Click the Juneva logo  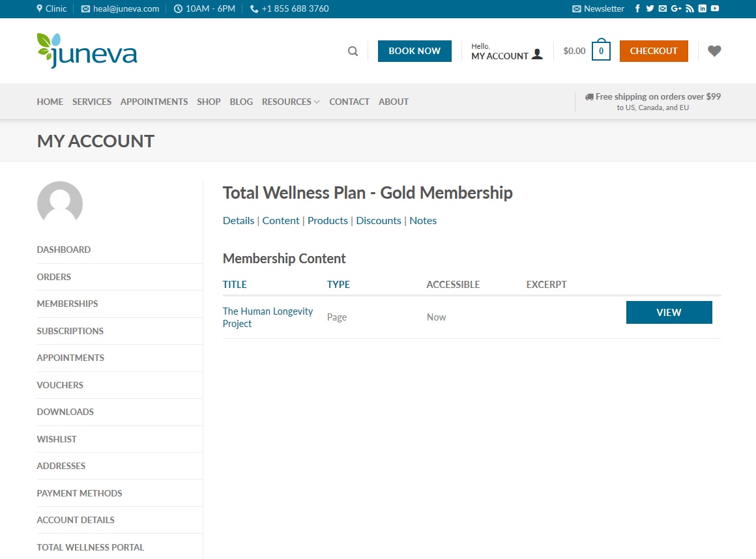[x=87, y=51]
